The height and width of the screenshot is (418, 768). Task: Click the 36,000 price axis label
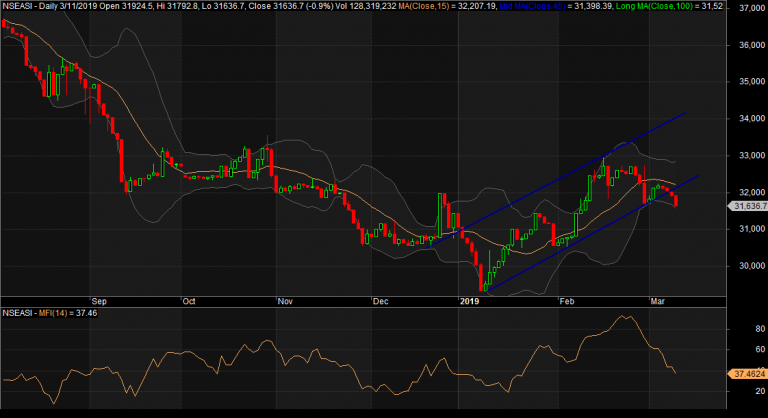[752, 45]
